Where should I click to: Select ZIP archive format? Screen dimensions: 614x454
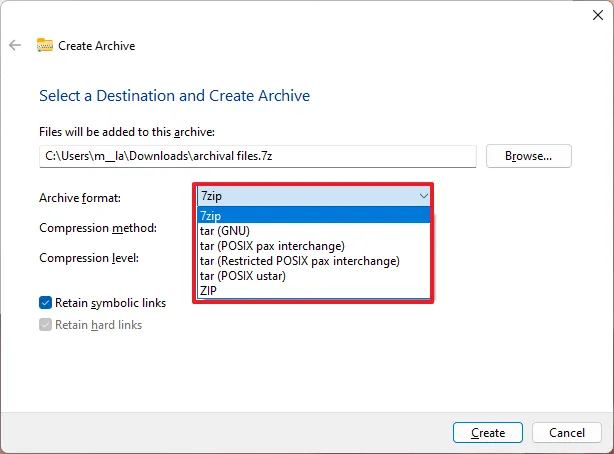click(314, 291)
